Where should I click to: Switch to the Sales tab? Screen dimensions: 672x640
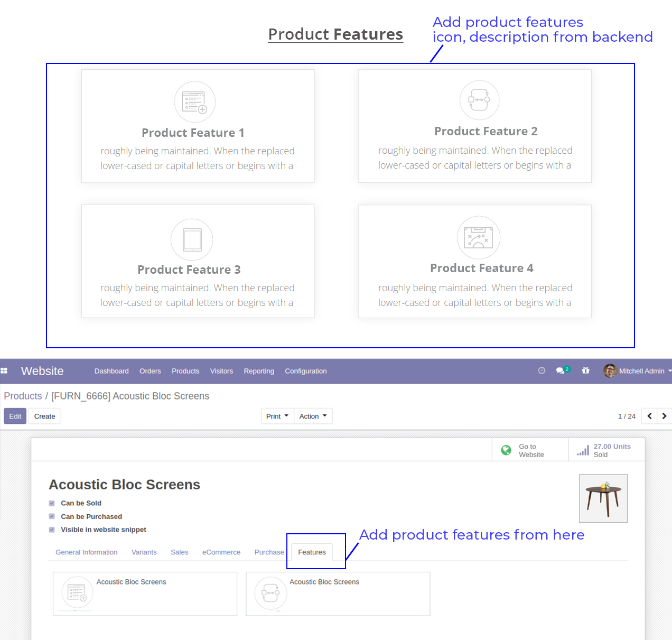pyautogui.click(x=180, y=552)
